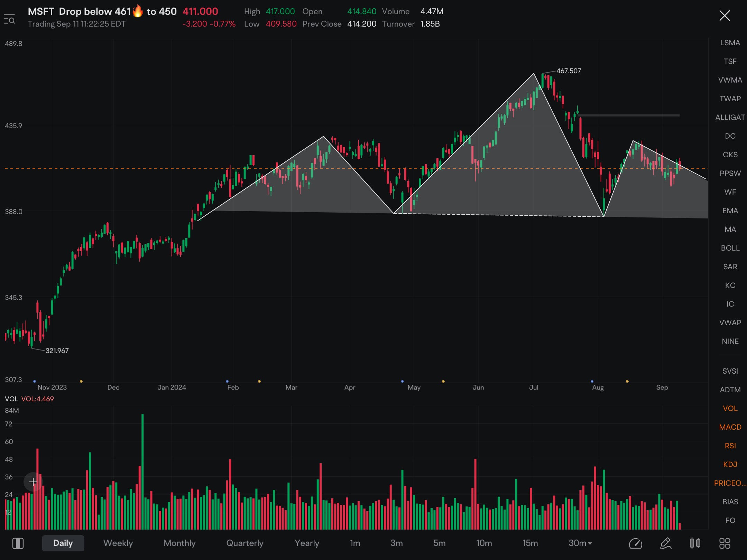The height and width of the screenshot is (560, 747).
Task: Switch to Yearly timeframe
Action: (x=307, y=543)
